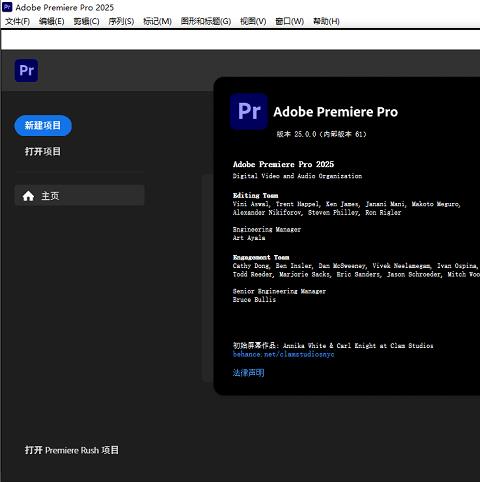Open the behance.net/clamstudiosnyc link
The height and width of the screenshot is (482, 480).
[x=283, y=354]
